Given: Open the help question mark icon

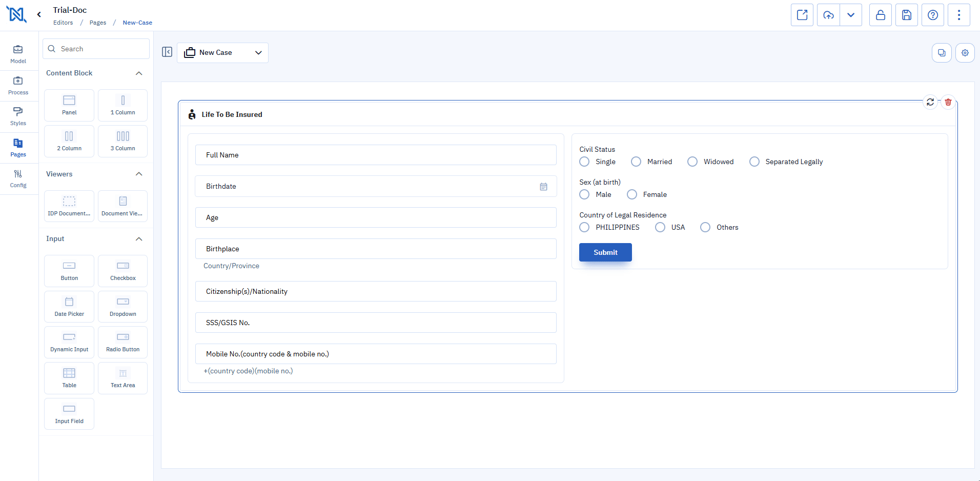Looking at the screenshot, I should 932,15.
